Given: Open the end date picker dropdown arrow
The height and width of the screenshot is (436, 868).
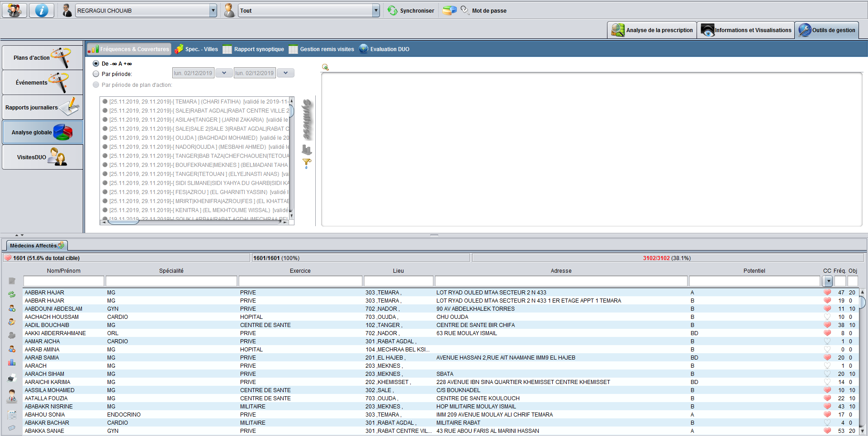Looking at the screenshot, I should 285,73.
